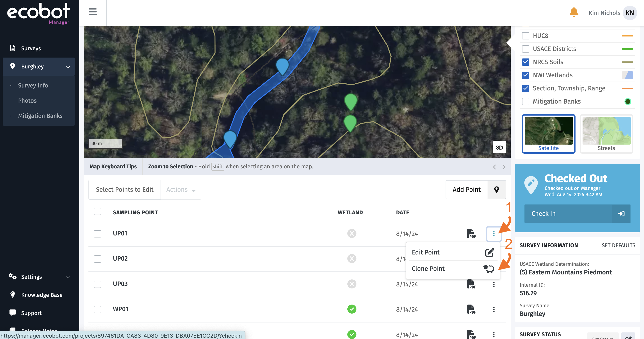Download PDF for WP01 row
The width and height of the screenshot is (644, 339).
pos(471,310)
